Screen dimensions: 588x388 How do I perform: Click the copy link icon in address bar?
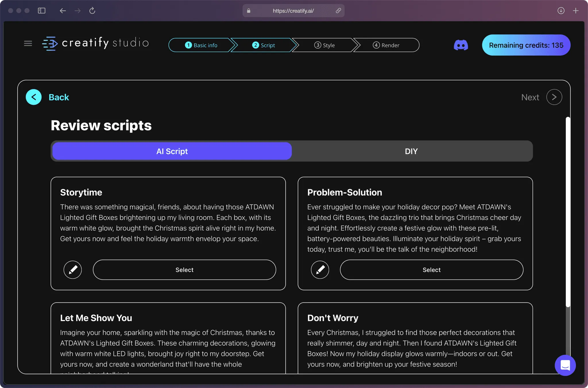pyautogui.click(x=338, y=11)
